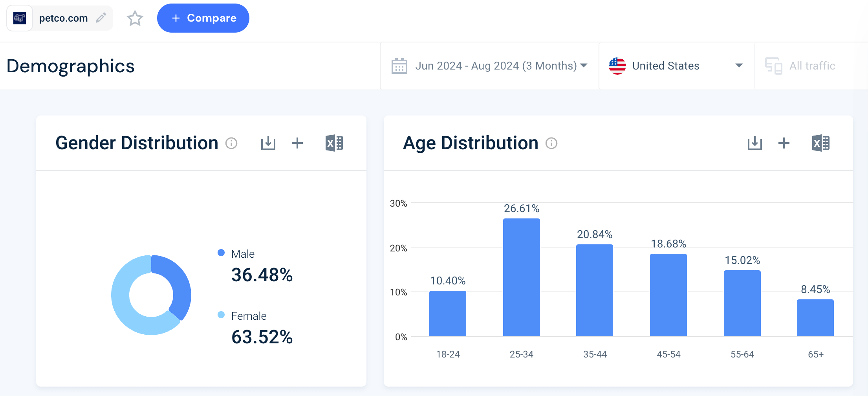Viewport: 868px width, 396px height.
Task: Star petco.com as a favorite
Action: click(135, 18)
